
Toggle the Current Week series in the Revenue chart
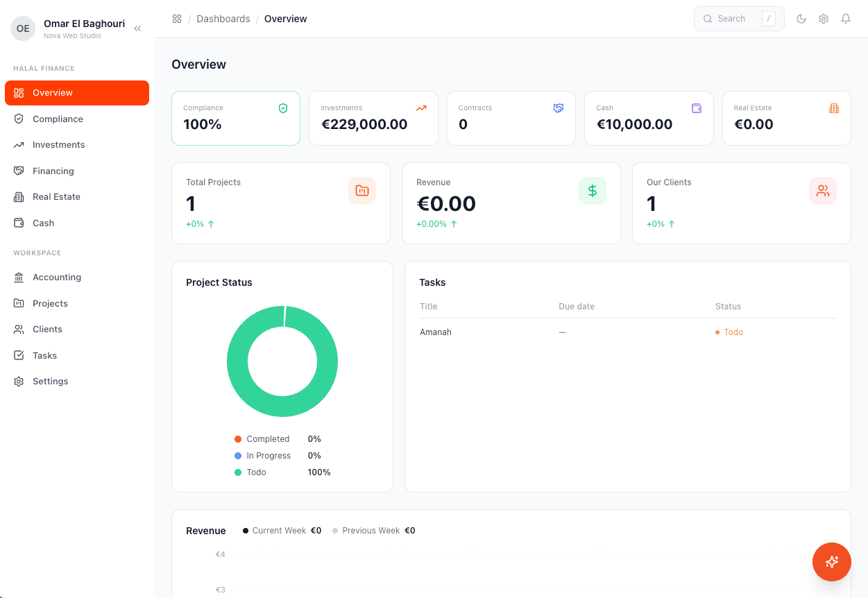(276, 530)
